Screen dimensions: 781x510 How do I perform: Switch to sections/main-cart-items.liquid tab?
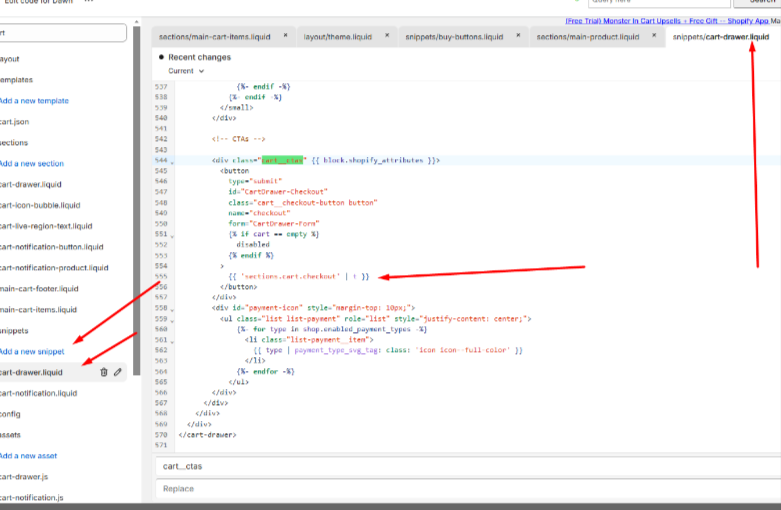215,37
